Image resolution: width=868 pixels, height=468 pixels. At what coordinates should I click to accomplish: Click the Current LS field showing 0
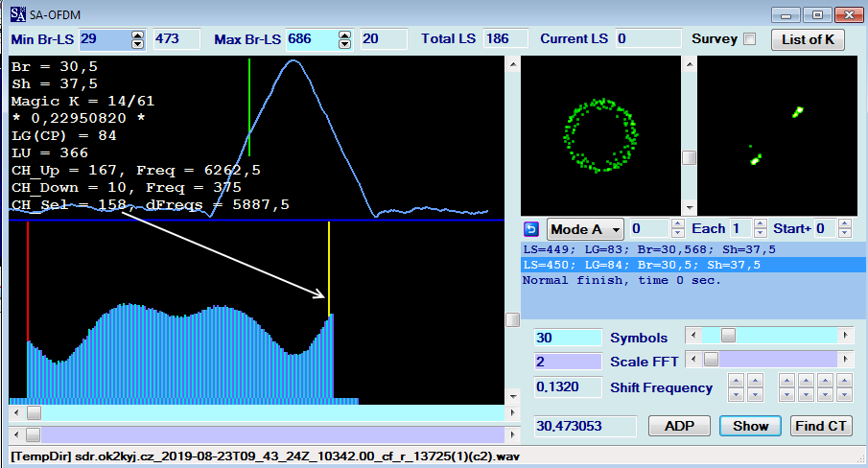(x=648, y=39)
